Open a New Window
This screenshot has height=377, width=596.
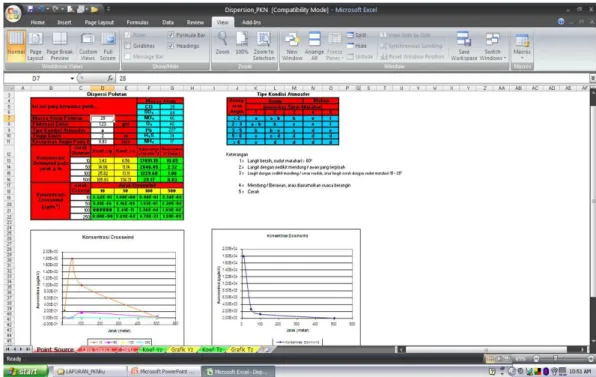[x=292, y=46]
